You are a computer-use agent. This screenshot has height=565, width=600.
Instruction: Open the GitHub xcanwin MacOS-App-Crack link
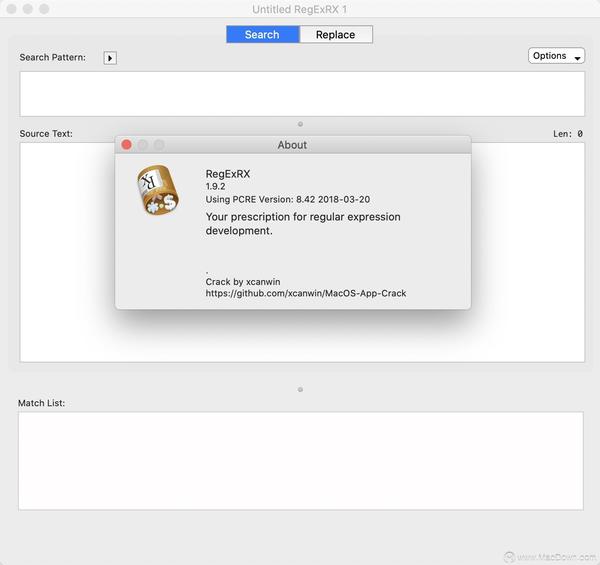click(306, 293)
